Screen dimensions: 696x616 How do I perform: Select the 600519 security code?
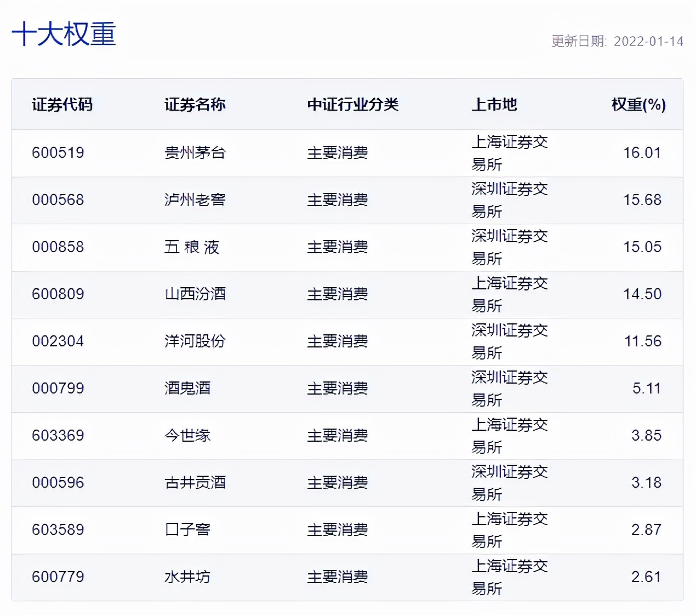click(x=58, y=153)
